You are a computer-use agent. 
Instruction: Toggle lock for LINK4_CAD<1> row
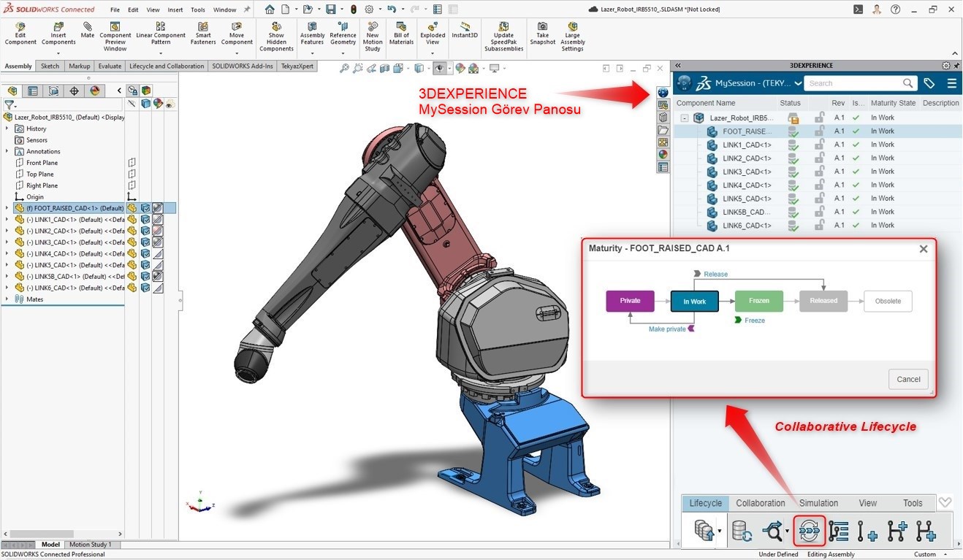point(820,185)
